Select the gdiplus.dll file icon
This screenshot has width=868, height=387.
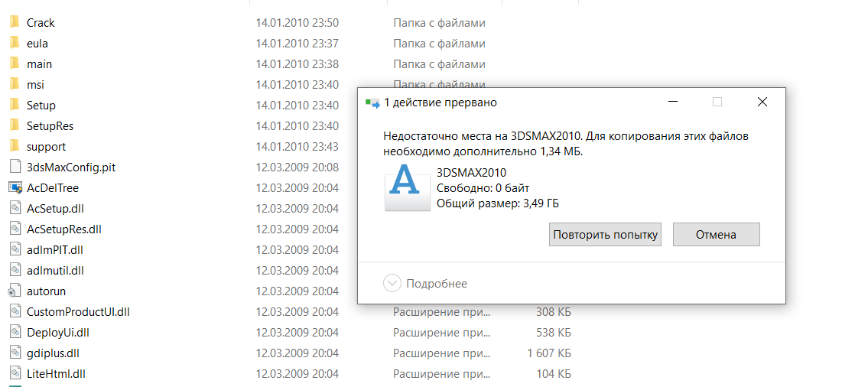pyautogui.click(x=14, y=353)
